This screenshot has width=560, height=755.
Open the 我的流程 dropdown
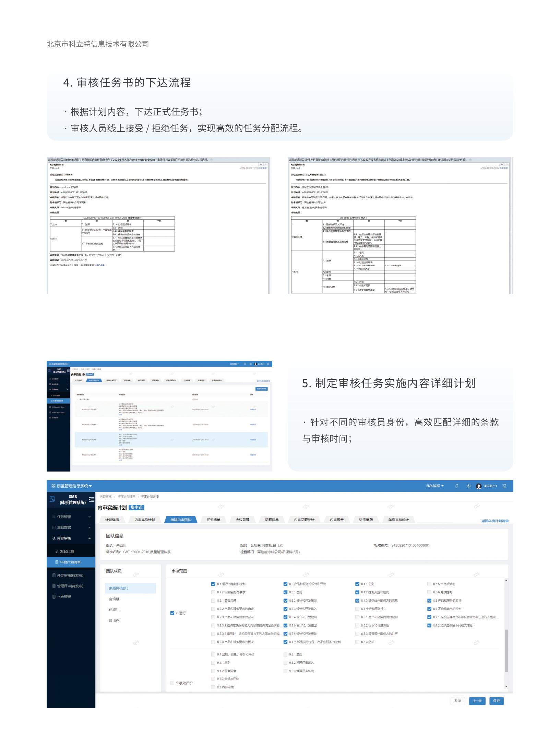(x=434, y=486)
